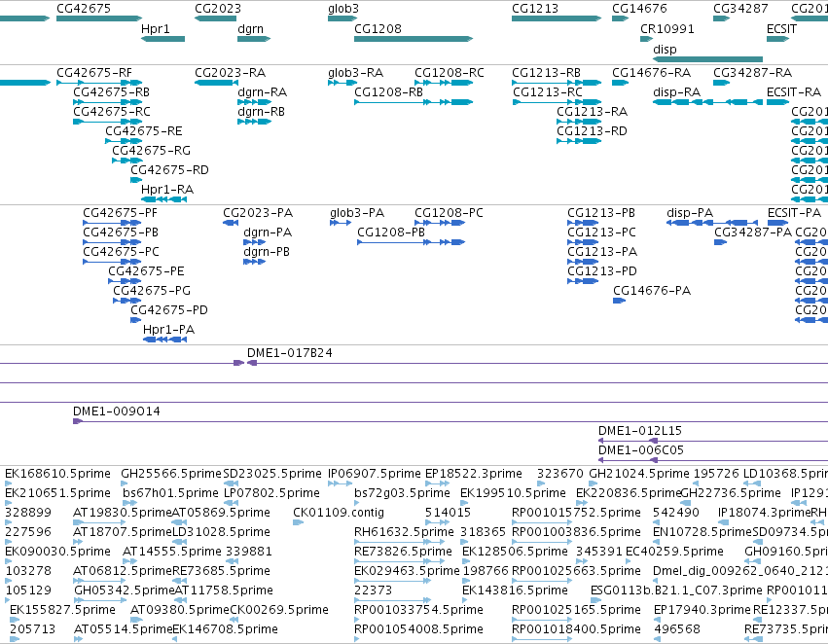Select BAC clone DME1-006C05
Image resolution: width=828 pixels, height=644 pixels.
coord(640,450)
